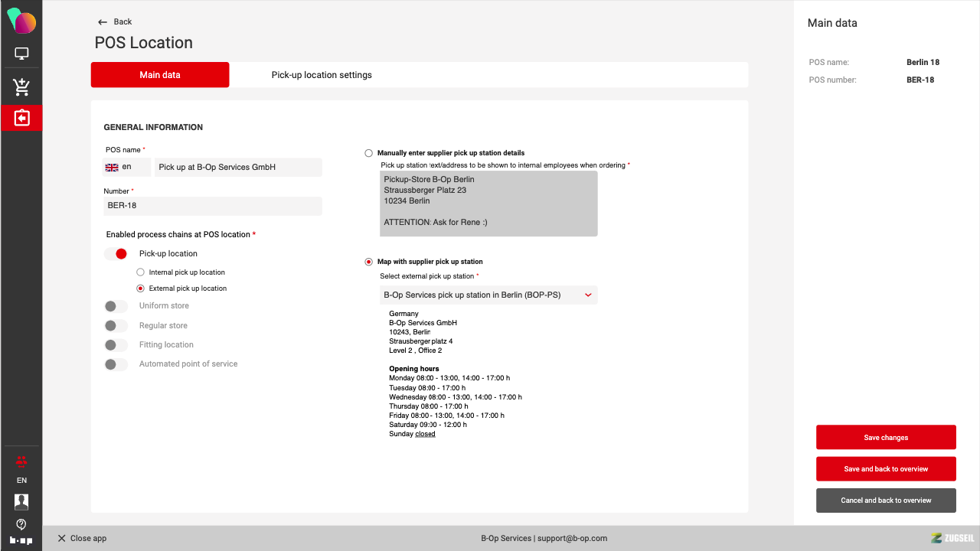980x551 pixels.
Task: Open the help question mark icon
Action: pyautogui.click(x=21, y=524)
